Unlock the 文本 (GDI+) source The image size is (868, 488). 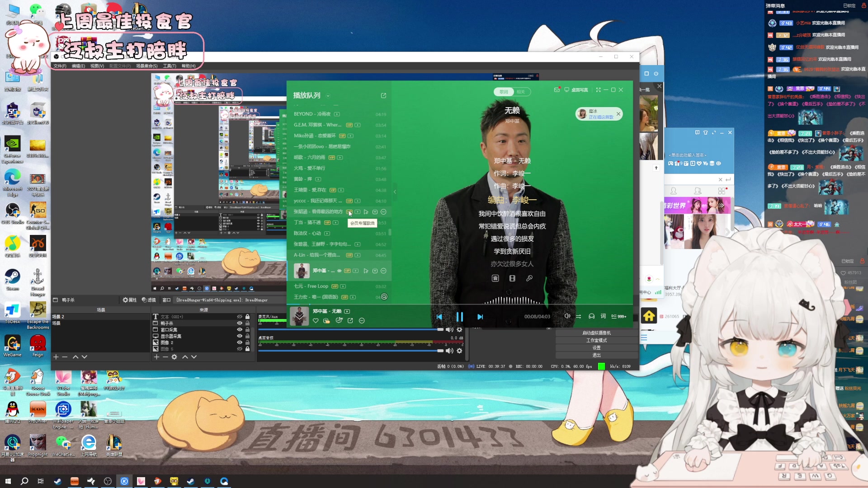click(247, 317)
